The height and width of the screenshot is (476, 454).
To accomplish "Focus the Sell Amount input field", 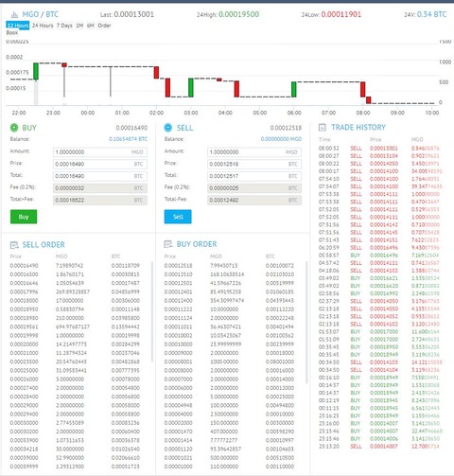I will click(254, 152).
